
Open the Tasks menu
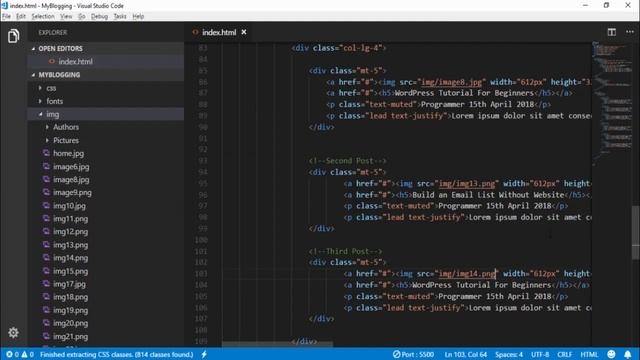click(120, 16)
